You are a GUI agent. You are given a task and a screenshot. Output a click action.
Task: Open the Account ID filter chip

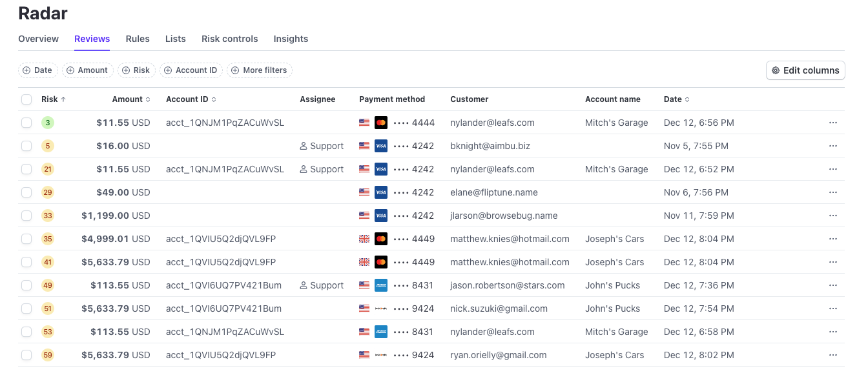pos(191,70)
